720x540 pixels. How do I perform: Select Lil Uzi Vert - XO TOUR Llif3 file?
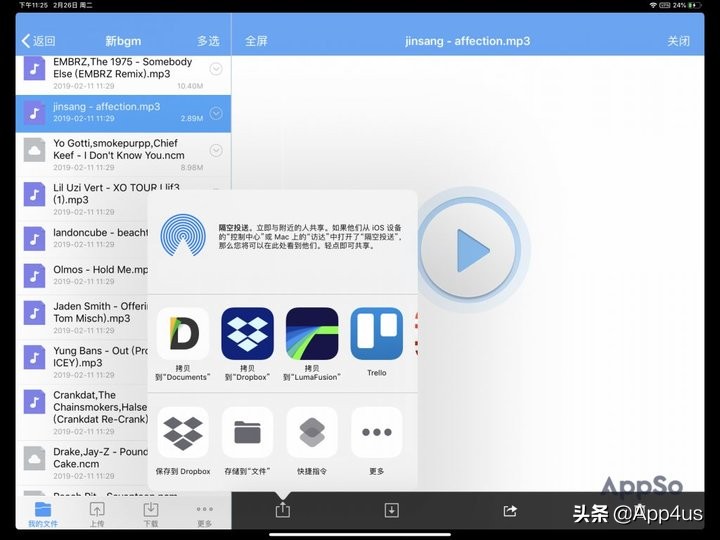82,199
